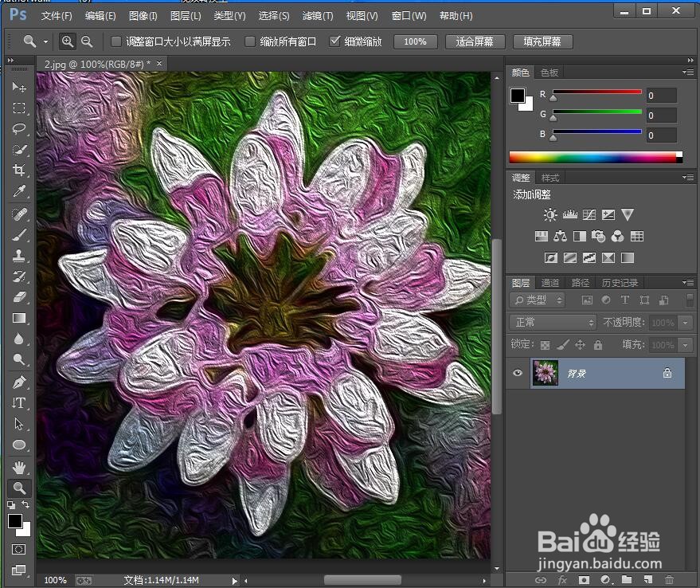This screenshot has width=700, height=588.
Task: Open the 文件(F) menu
Action: (x=57, y=16)
